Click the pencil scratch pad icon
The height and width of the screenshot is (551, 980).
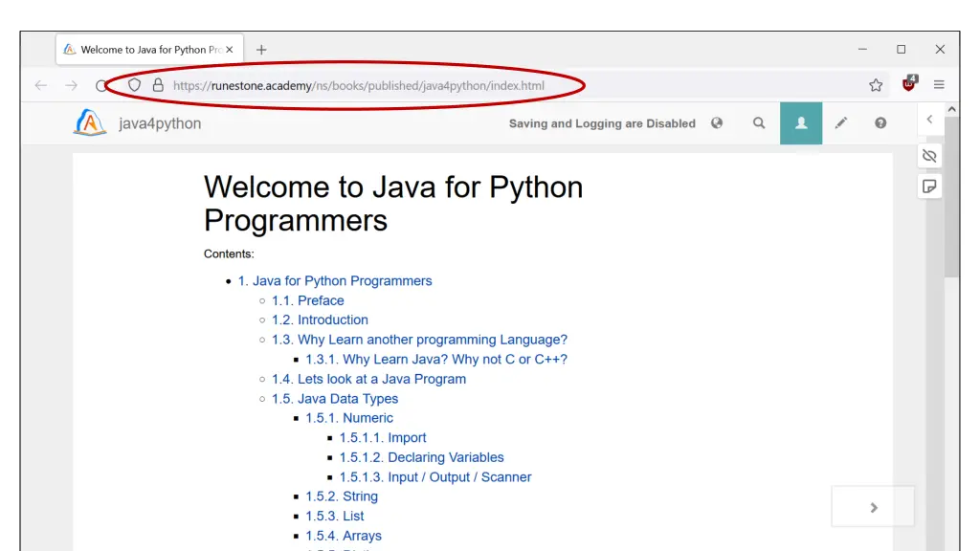coord(841,123)
